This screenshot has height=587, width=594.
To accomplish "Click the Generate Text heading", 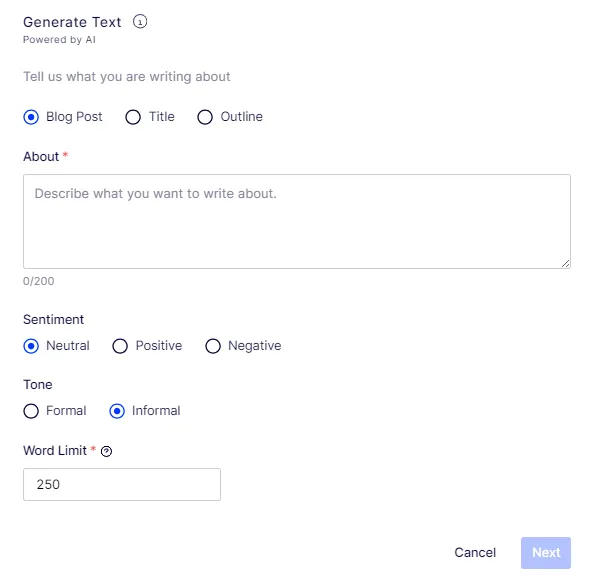I will tap(72, 22).
